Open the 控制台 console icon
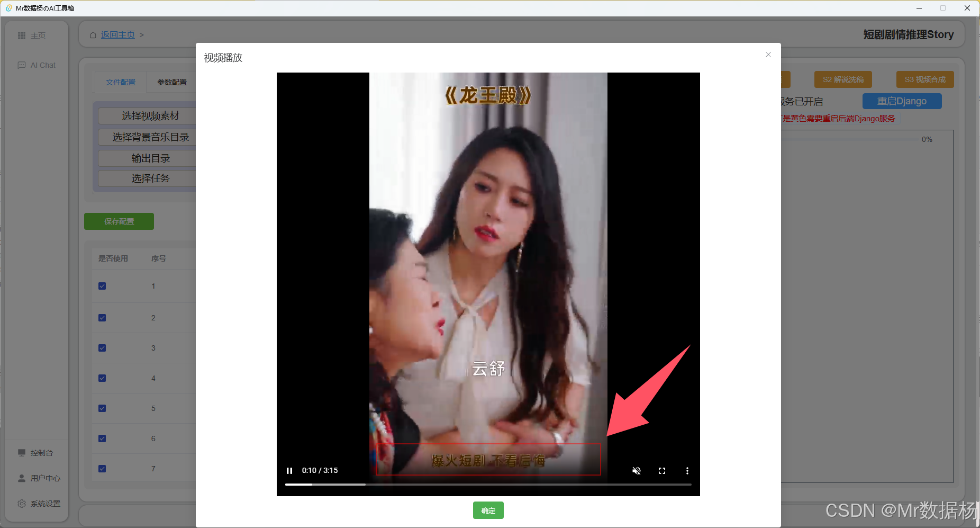Viewport: 980px width, 528px height. pyautogui.click(x=22, y=453)
